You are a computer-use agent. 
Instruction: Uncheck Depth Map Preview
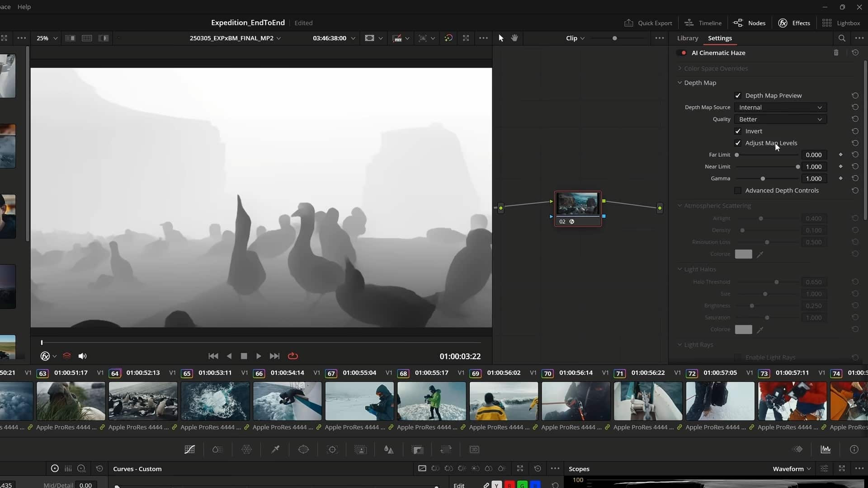coord(738,95)
